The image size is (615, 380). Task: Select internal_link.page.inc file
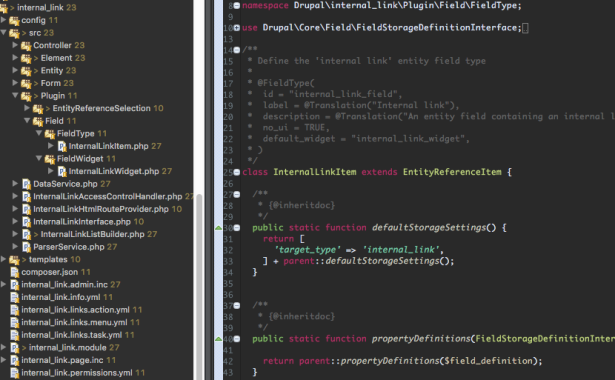(x=62, y=360)
